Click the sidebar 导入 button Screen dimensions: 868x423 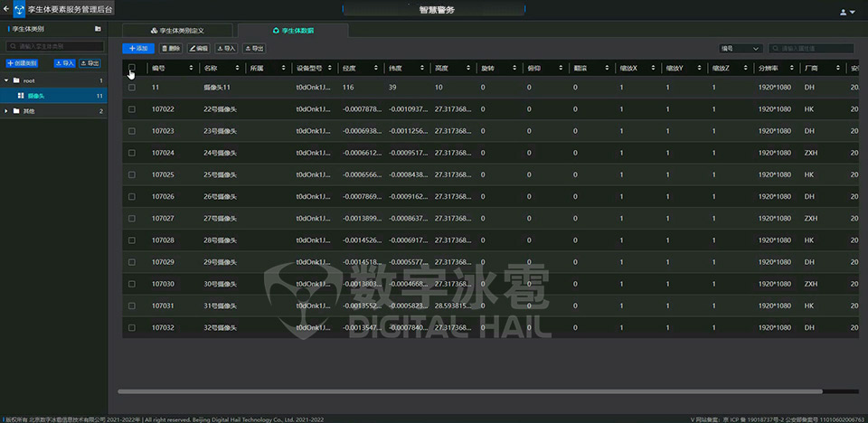click(x=65, y=63)
